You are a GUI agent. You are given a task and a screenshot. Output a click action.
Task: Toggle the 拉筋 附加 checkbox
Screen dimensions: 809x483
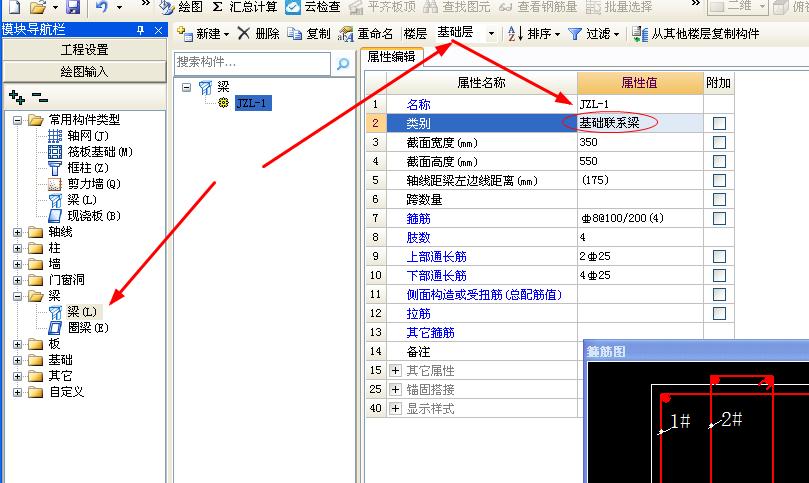coord(719,313)
